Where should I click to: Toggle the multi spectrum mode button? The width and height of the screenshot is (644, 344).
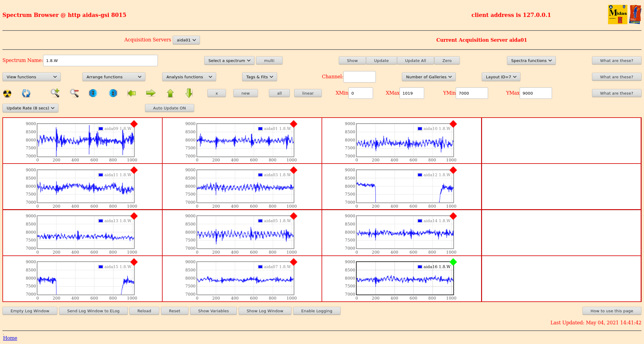[269, 60]
